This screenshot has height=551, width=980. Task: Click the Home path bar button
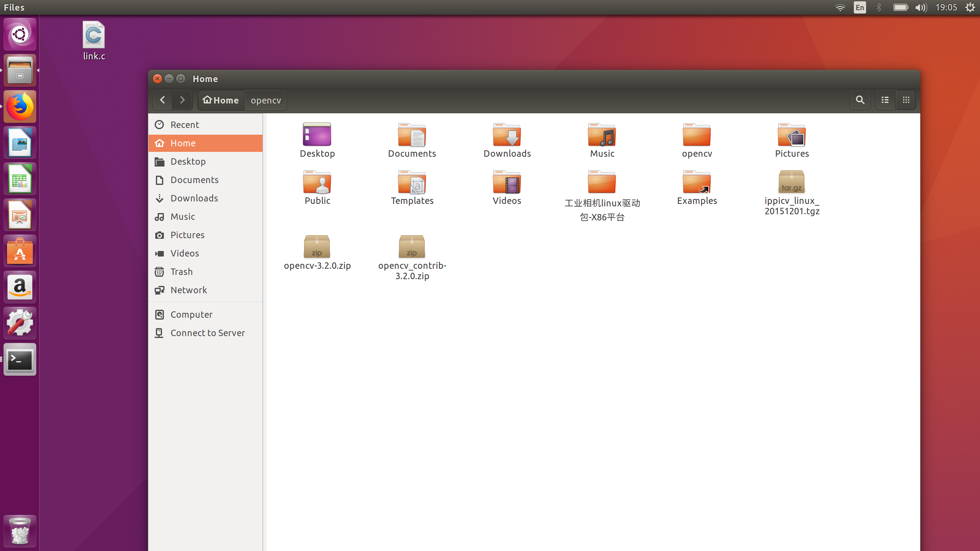click(x=221, y=100)
